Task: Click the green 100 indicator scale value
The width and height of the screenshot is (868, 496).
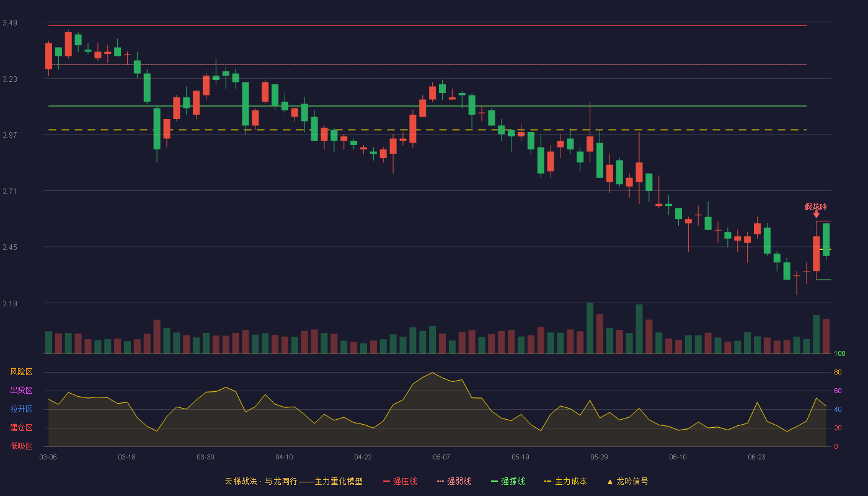Action: click(x=839, y=354)
